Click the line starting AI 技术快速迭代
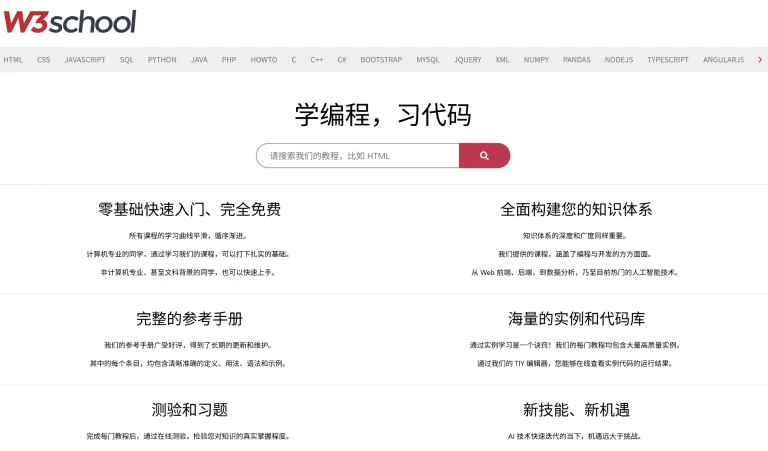The image size is (768, 451). (576, 436)
